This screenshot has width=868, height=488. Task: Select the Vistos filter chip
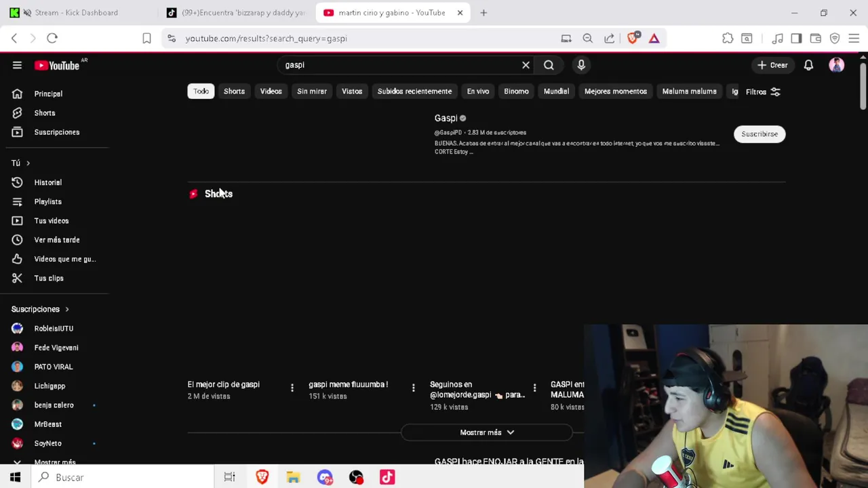[x=352, y=91]
